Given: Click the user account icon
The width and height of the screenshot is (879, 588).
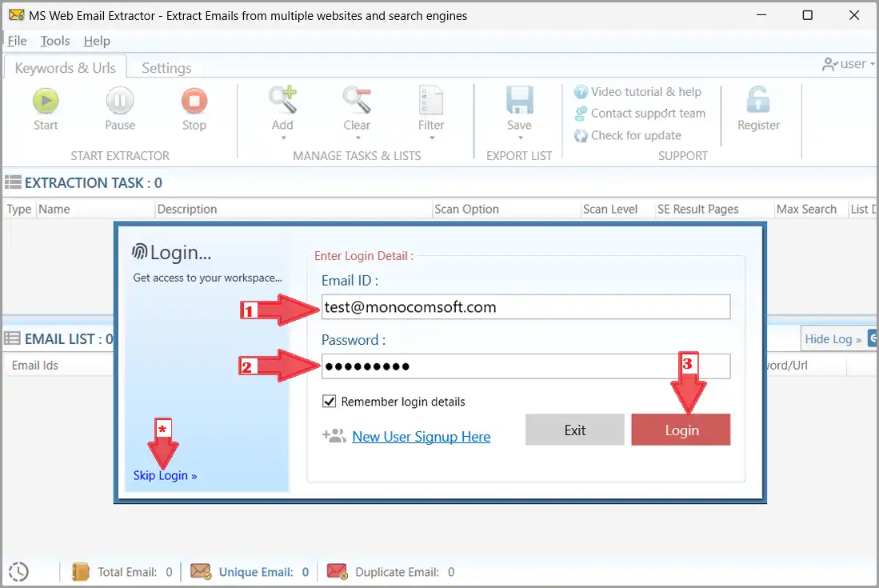Looking at the screenshot, I should tap(829, 65).
